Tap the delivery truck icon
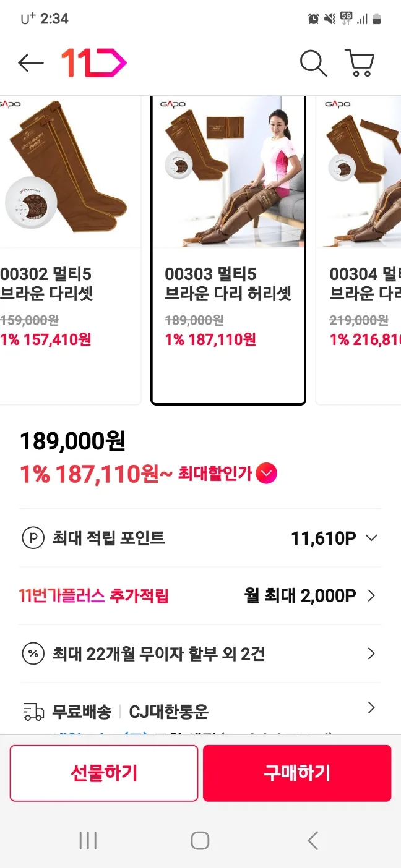Image resolution: width=401 pixels, height=868 pixels. [33, 712]
